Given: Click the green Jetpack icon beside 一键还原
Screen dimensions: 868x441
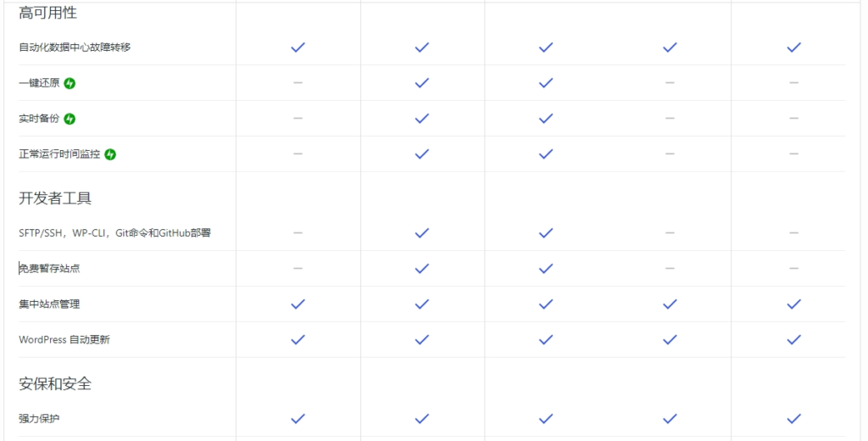Looking at the screenshot, I should 70,83.
